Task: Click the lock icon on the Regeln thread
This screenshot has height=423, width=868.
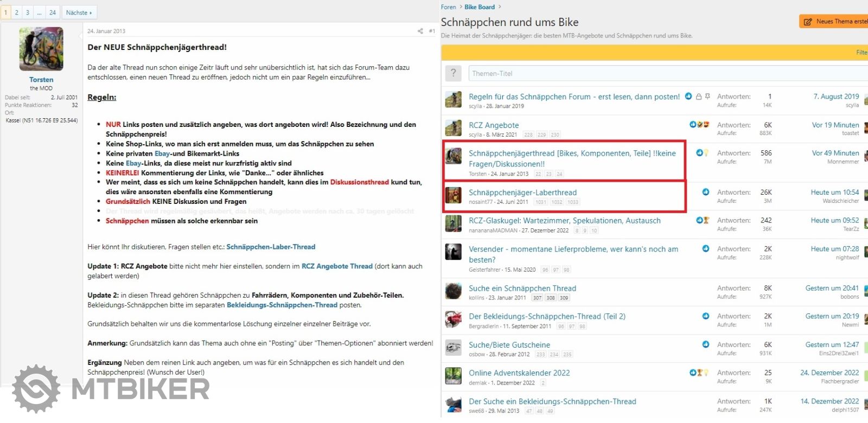Action: point(699,97)
